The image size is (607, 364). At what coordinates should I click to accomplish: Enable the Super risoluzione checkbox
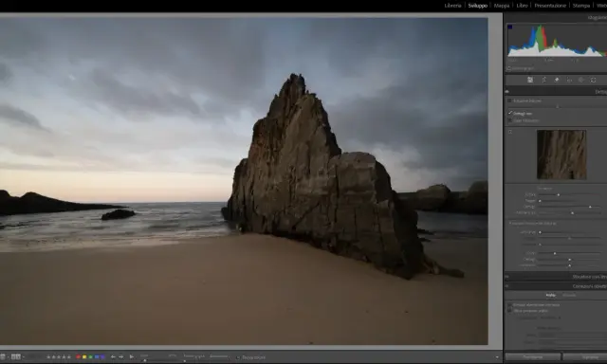(510, 120)
